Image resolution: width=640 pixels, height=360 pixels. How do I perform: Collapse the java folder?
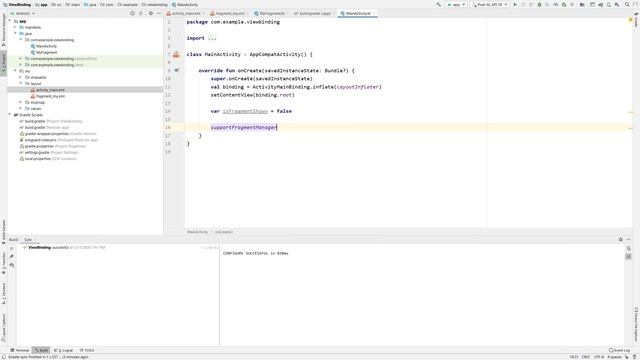[x=16, y=33]
